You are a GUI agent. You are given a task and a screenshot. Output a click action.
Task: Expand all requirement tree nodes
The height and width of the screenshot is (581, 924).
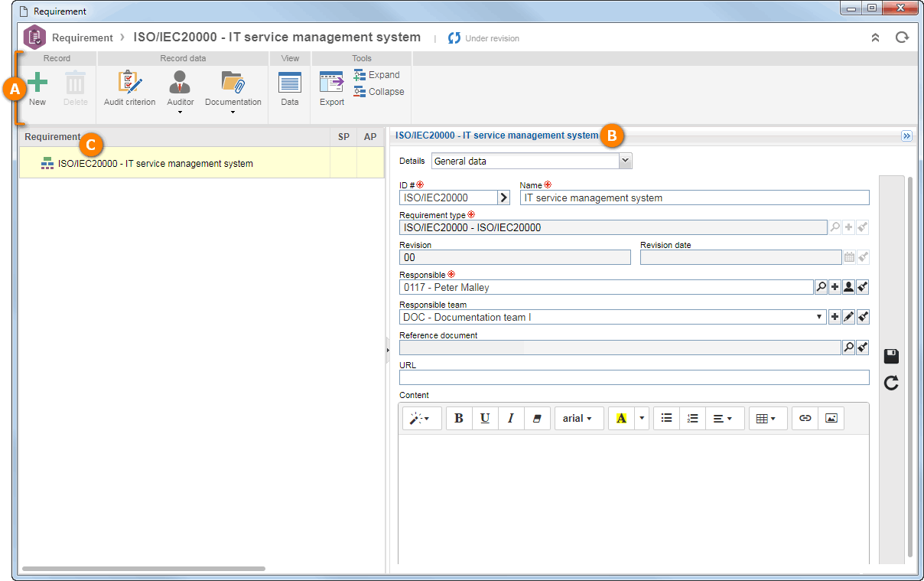(377, 75)
